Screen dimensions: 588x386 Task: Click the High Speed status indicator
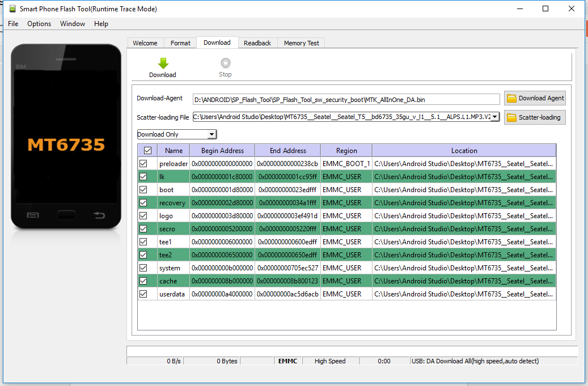point(330,360)
